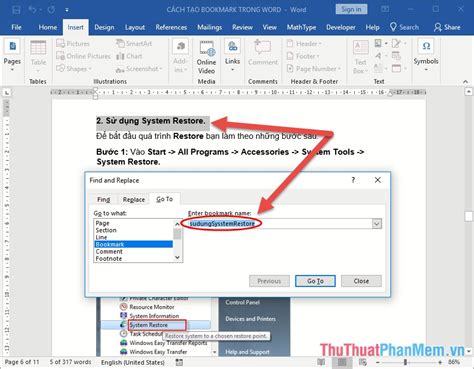Click the Go To button

pos(315,281)
